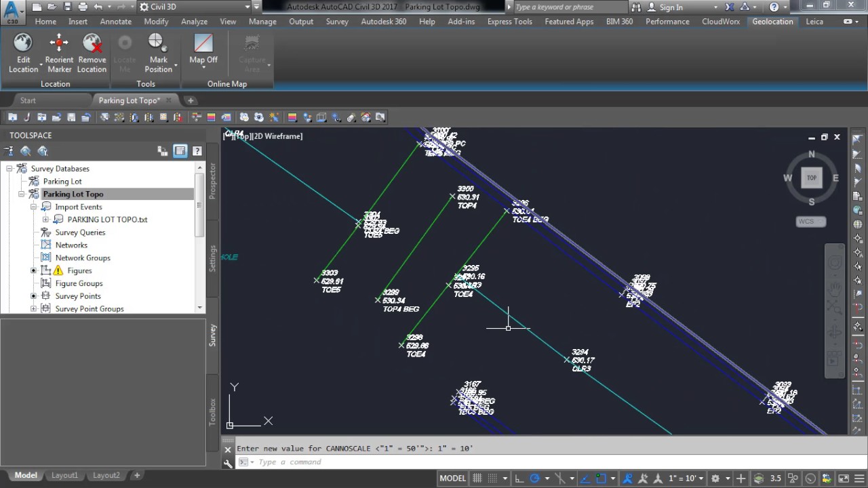Close the command line with X icon

tap(228, 449)
